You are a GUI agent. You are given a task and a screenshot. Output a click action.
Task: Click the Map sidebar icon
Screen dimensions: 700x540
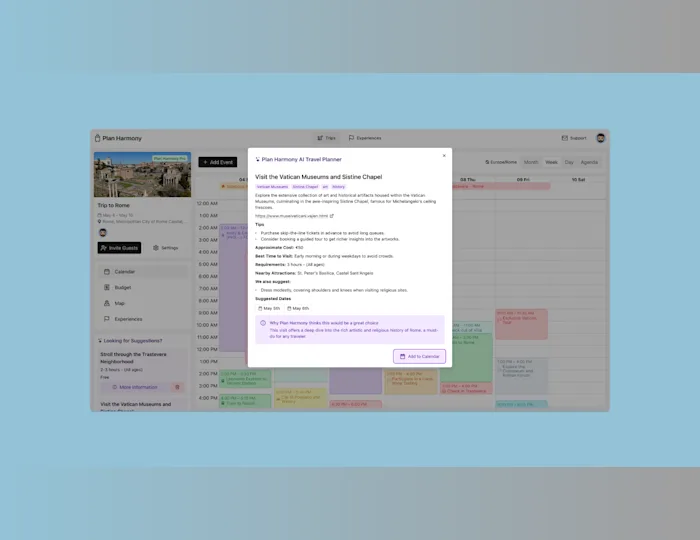(107, 303)
